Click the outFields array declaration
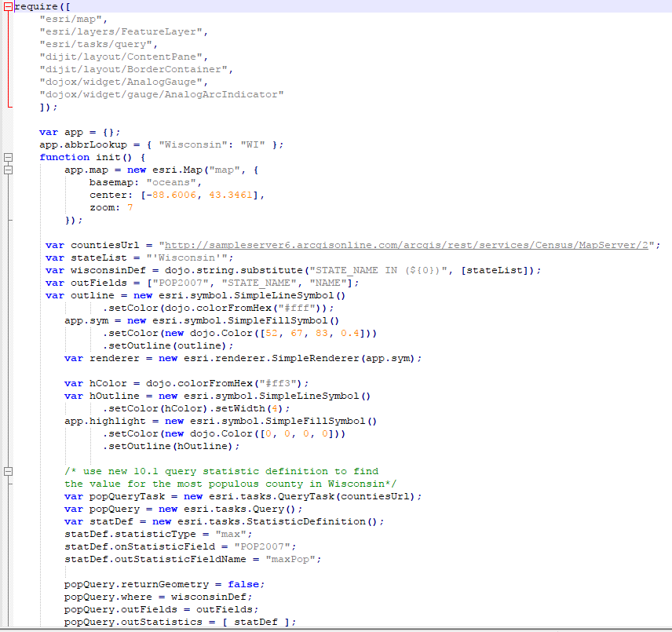Screen dimensions: 672x632 202,283
